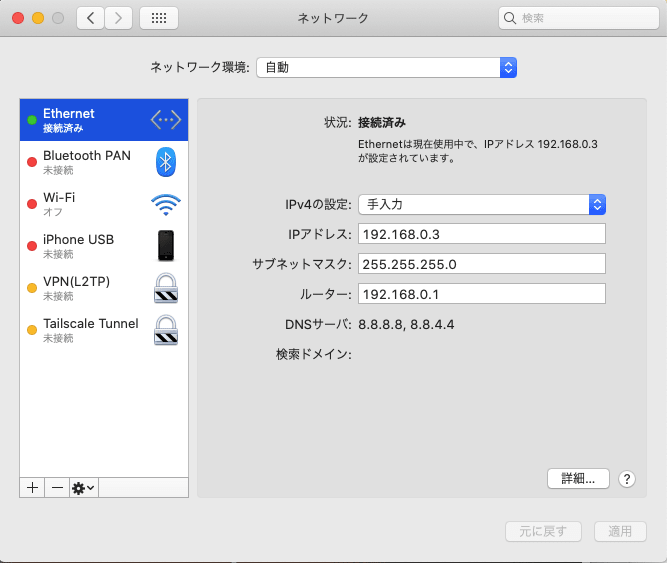The width and height of the screenshot is (667, 563).
Task: Add a new network service with plus
Action: pyautogui.click(x=32, y=487)
